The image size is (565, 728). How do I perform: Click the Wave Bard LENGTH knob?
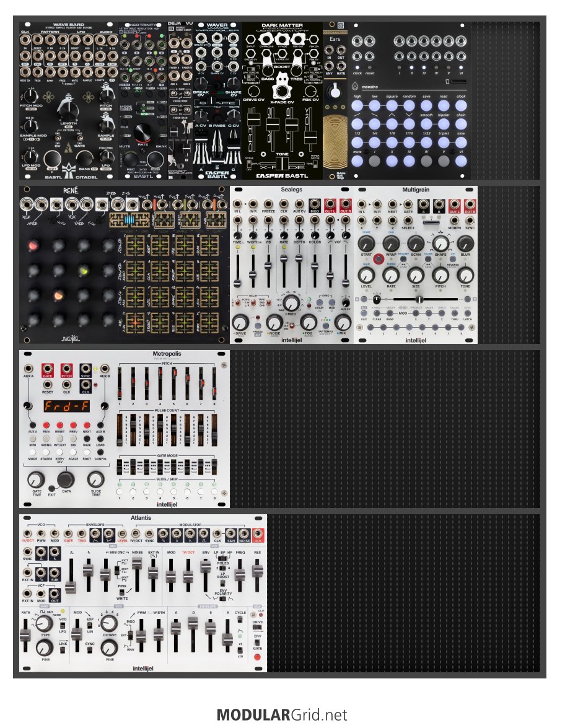tap(68, 112)
